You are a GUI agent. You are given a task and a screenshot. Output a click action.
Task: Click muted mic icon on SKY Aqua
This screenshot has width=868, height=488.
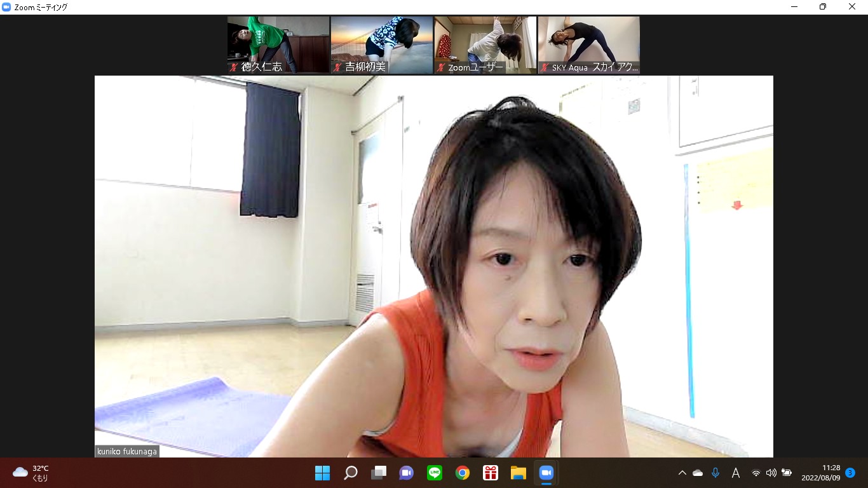pos(545,67)
